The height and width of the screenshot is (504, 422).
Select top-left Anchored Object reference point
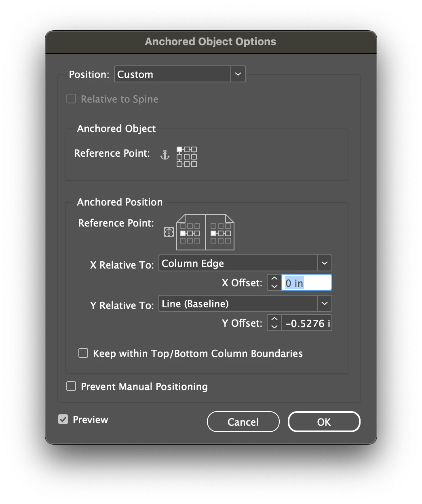[179, 149]
